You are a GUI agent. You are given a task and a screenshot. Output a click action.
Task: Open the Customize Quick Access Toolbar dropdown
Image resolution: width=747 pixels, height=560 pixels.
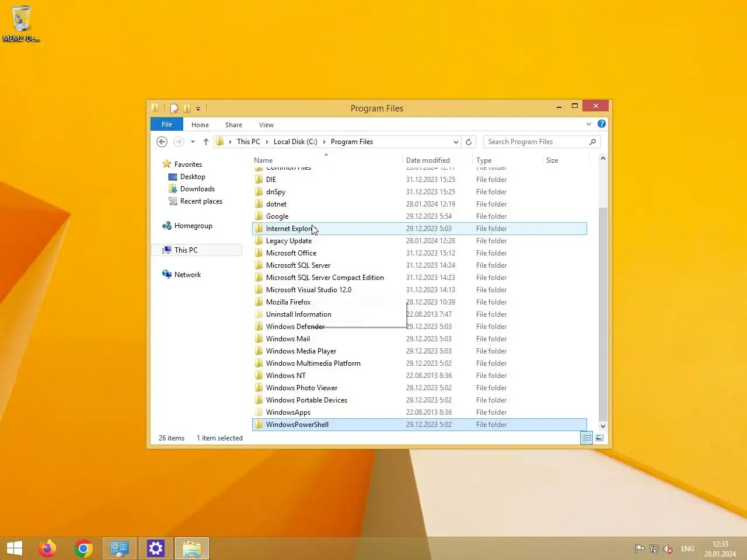(x=198, y=108)
